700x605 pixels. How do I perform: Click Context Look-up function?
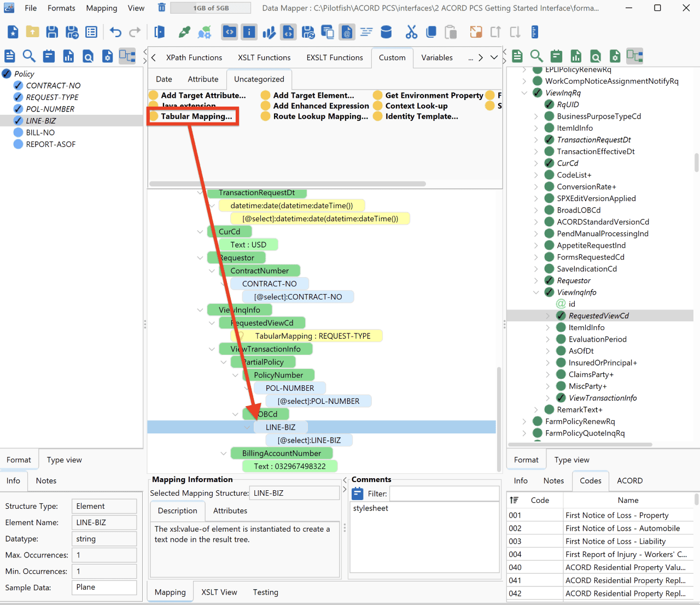[411, 106]
